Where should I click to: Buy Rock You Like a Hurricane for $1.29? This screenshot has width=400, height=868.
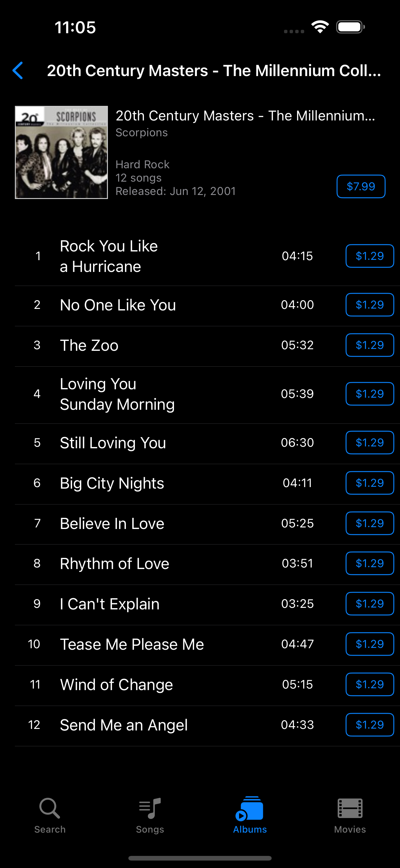370,256
